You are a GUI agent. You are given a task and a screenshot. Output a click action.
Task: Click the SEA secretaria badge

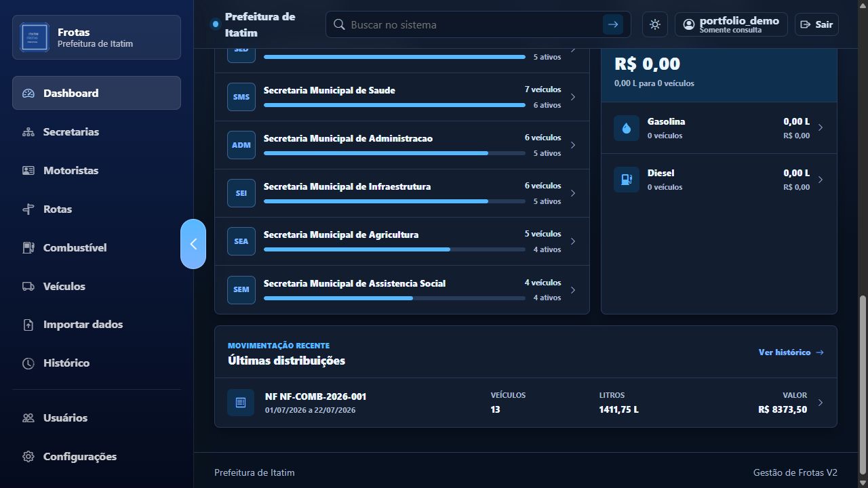[241, 241]
